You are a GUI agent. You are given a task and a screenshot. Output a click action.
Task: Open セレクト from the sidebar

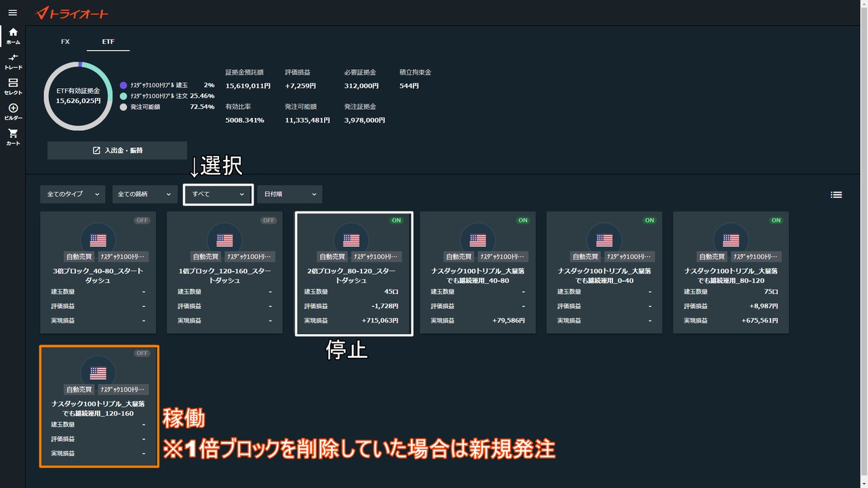[13, 86]
